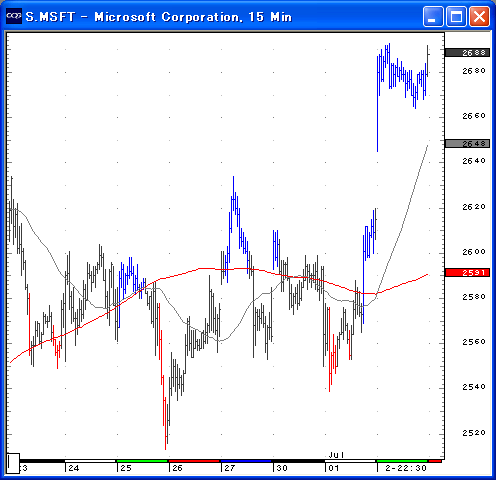Image resolution: width=496 pixels, height=480 pixels.
Task: Open the CQG system menu icon
Action: (14, 16)
